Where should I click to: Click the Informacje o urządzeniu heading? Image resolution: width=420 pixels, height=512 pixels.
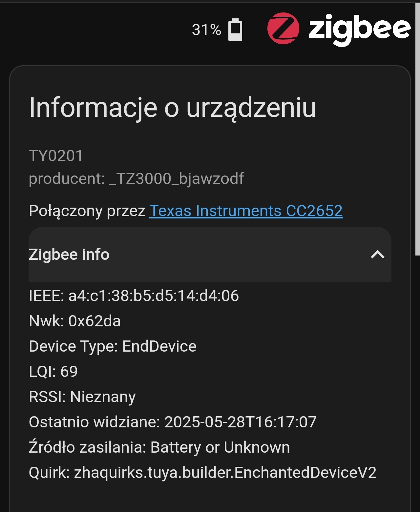click(172, 107)
